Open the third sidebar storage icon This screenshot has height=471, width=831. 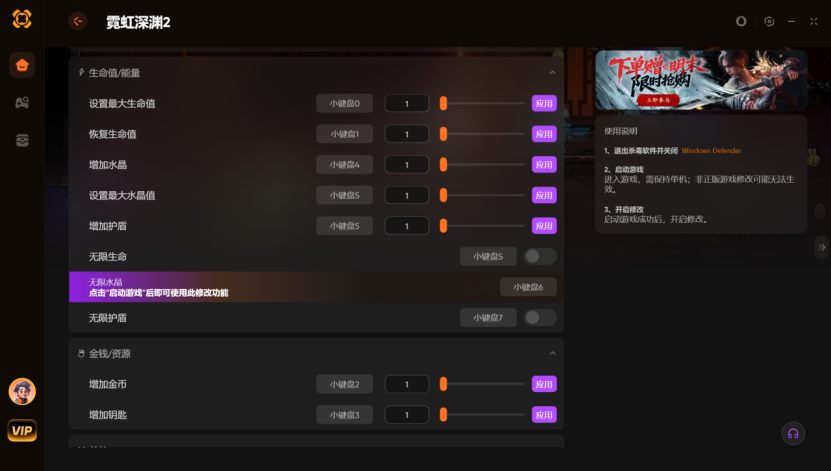coord(22,140)
